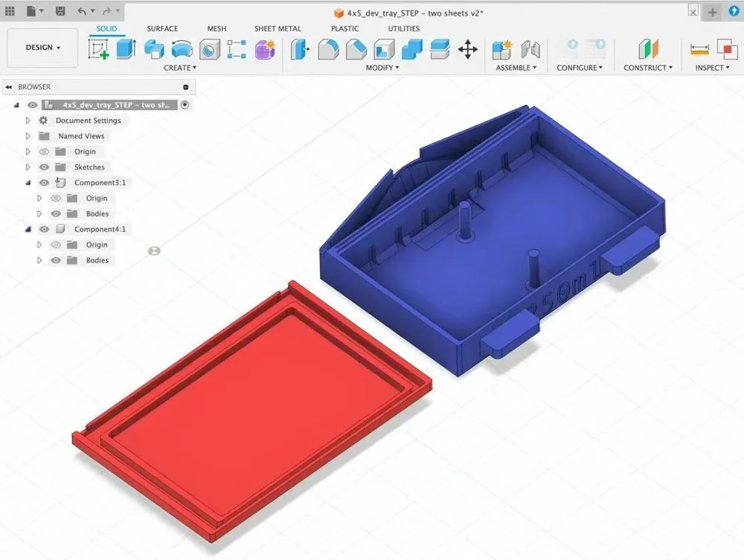The height and width of the screenshot is (560, 744).
Task: Click the Undo arrow
Action: tap(83, 11)
